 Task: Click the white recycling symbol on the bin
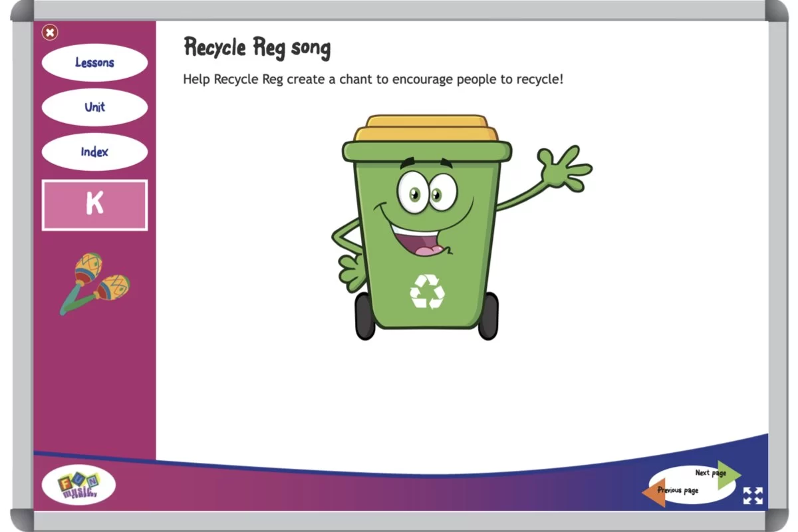(x=426, y=292)
